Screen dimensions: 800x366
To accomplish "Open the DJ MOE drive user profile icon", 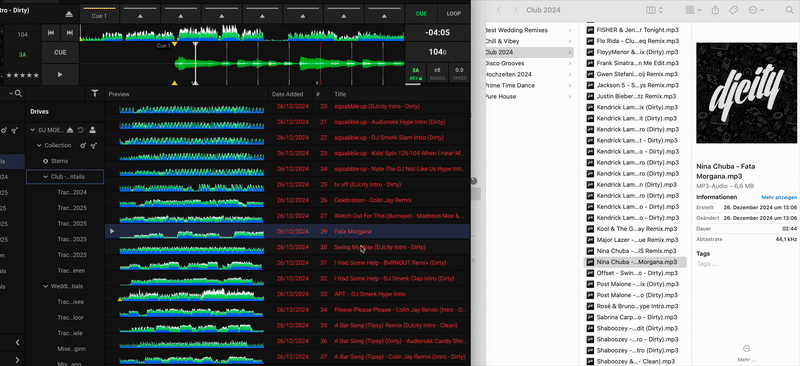I will pyautogui.click(x=92, y=130).
